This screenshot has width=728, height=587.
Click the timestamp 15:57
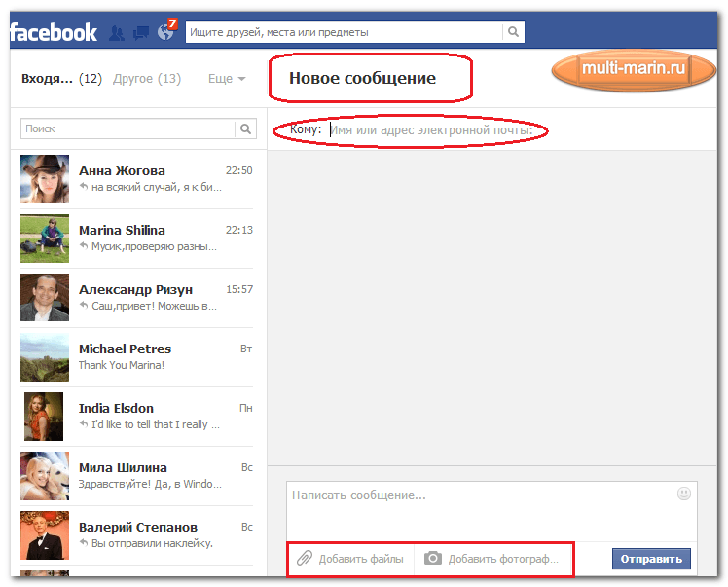pos(239,289)
